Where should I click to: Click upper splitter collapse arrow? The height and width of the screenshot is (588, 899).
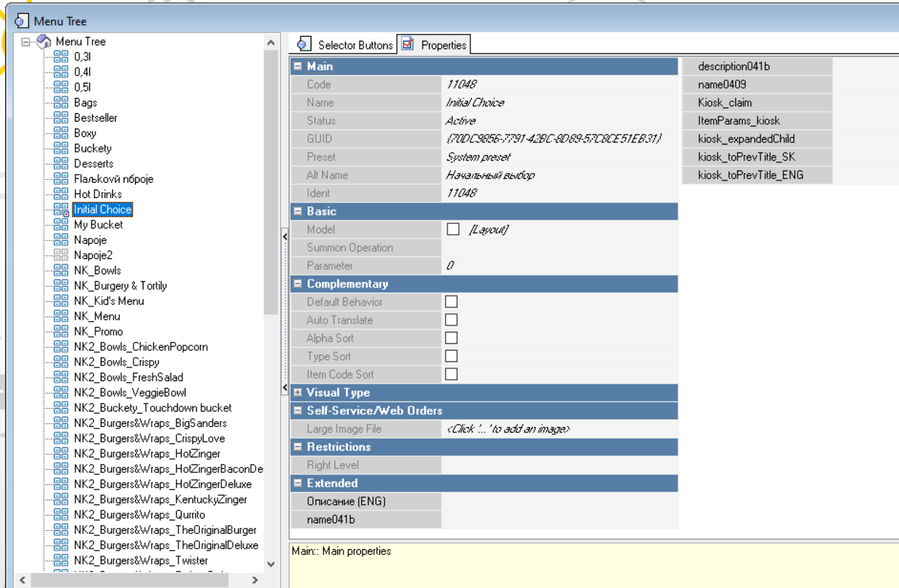click(285, 237)
